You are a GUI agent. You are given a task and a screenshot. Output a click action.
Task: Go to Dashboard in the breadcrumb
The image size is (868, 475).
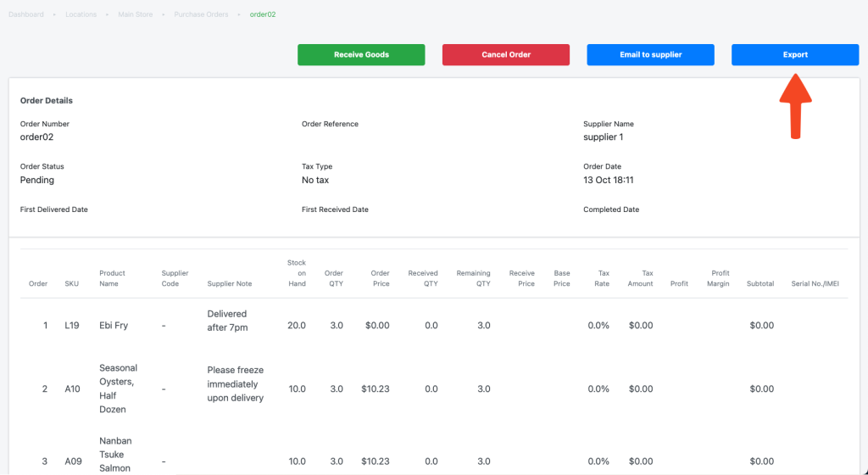pos(26,14)
